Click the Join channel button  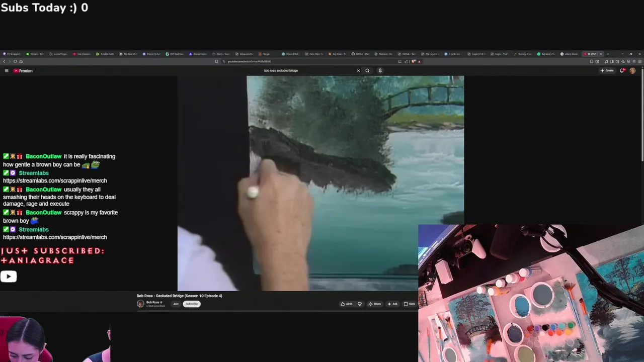[x=176, y=304]
